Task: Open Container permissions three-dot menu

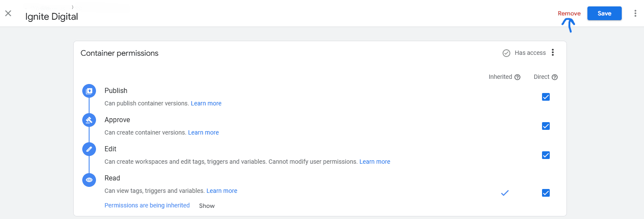Action: point(553,53)
